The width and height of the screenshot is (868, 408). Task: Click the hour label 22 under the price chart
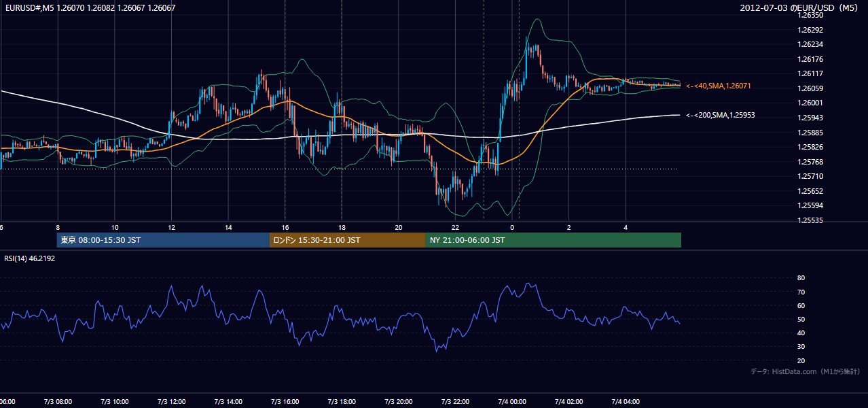(456, 228)
